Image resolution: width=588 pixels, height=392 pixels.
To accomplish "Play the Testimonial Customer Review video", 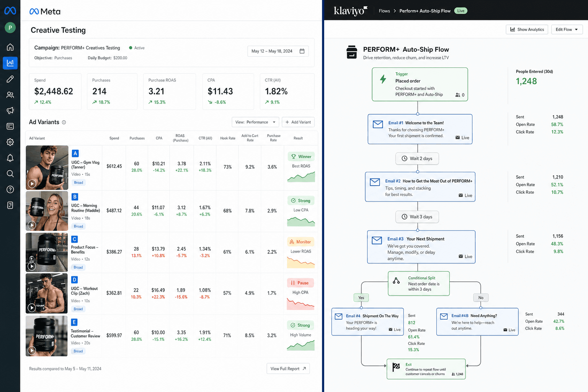I will pos(32,350).
